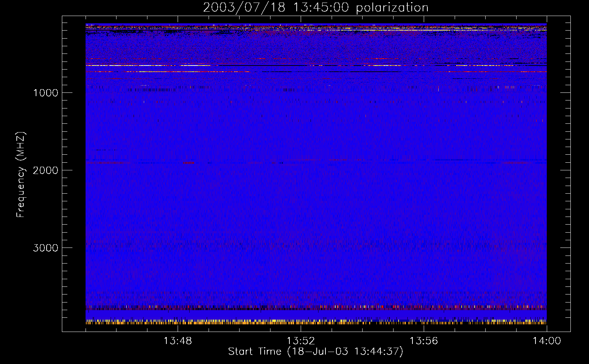
Task: Click the 'Frequency (MHZ)' axis label
Action: click(x=20, y=174)
